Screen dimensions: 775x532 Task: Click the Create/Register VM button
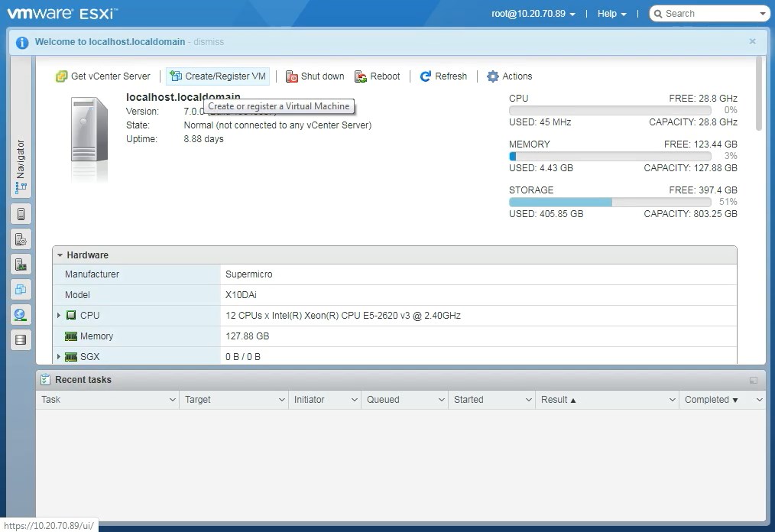(x=218, y=76)
